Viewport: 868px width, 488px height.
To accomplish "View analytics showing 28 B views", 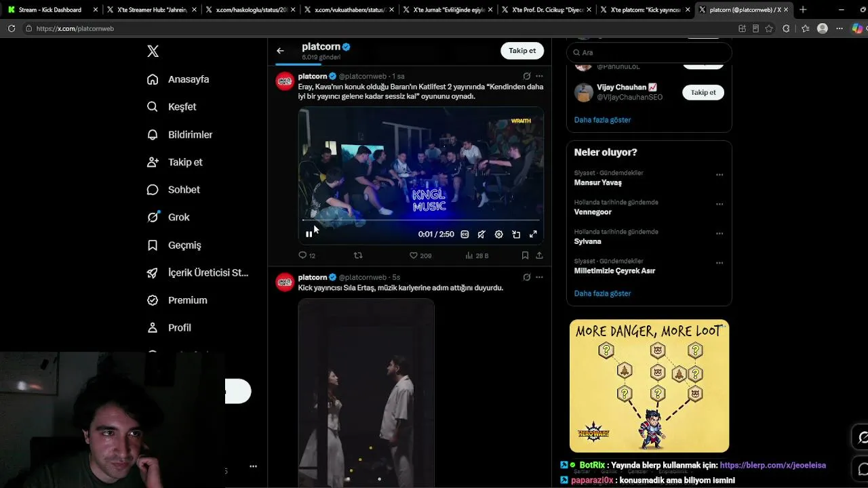I will tap(477, 256).
